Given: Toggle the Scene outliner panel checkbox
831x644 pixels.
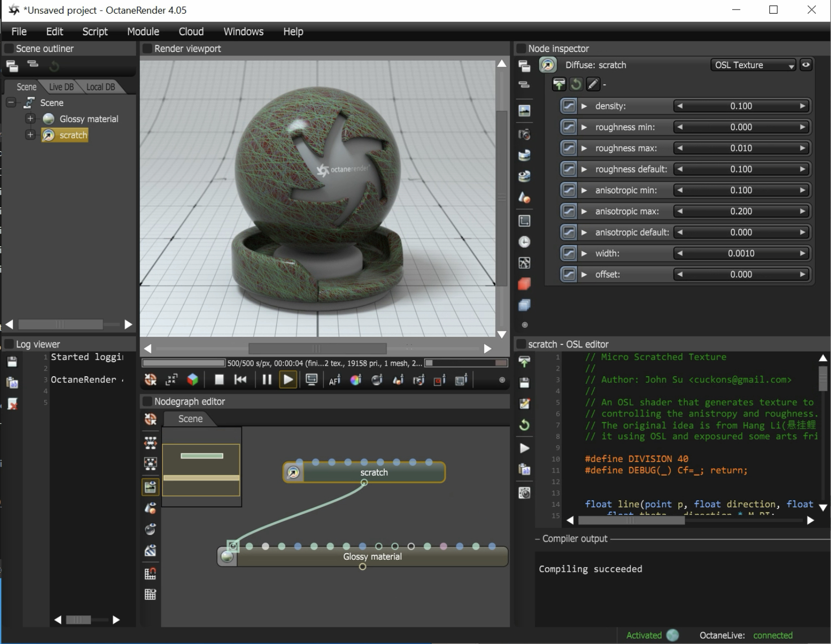Looking at the screenshot, I should 9,48.
